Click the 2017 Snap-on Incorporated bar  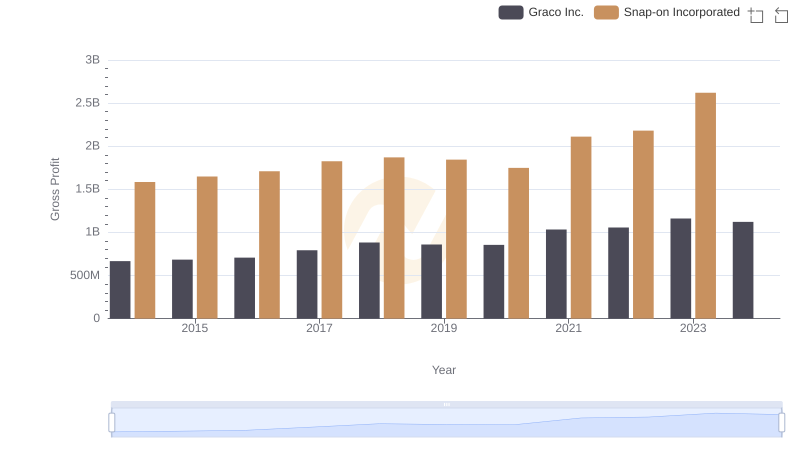(x=332, y=240)
